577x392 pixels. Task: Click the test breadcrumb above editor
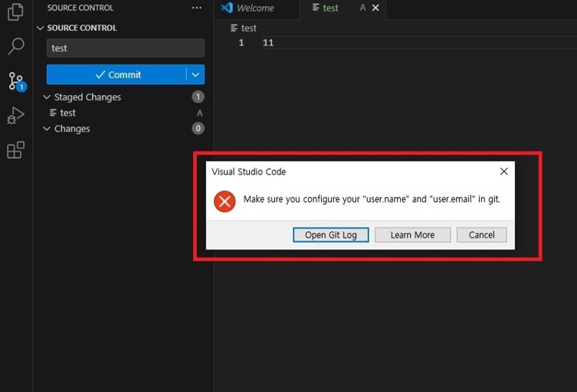[x=244, y=28]
